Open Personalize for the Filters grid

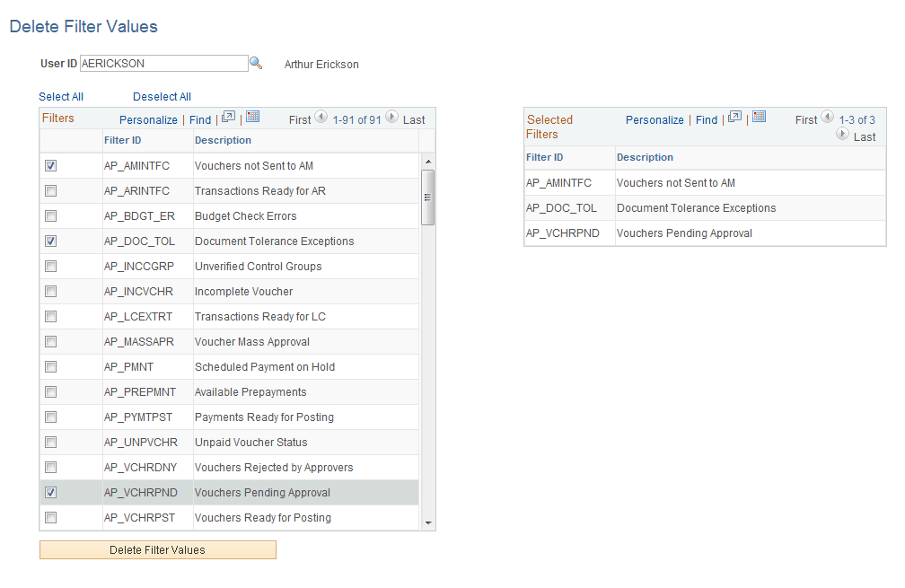148,118
